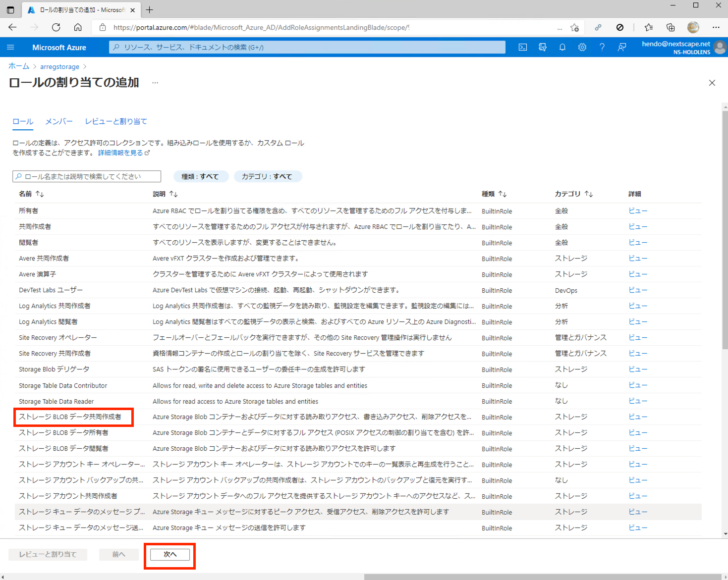Click the Previous button
The width and height of the screenshot is (728, 580).
[118, 554]
